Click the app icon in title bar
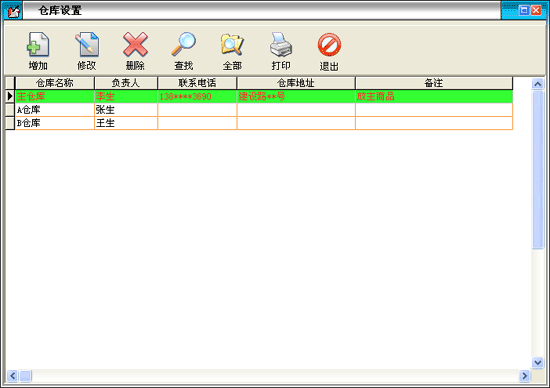Image resolution: width=550 pixels, height=388 pixels. (13, 11)
